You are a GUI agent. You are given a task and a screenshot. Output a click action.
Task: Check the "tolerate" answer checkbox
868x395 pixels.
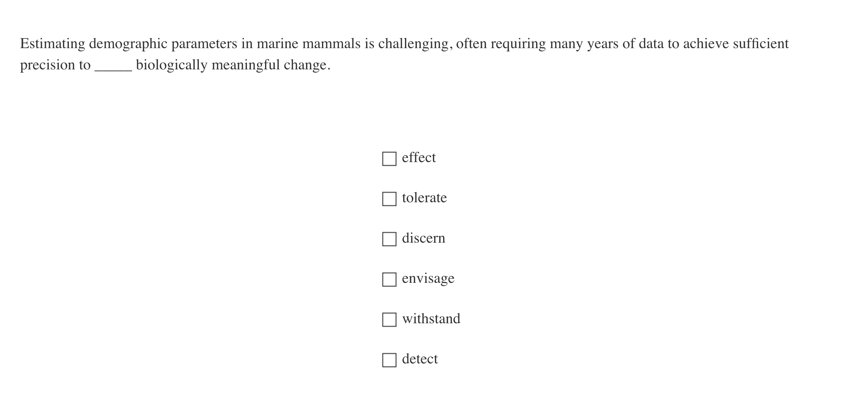(389, 199)
